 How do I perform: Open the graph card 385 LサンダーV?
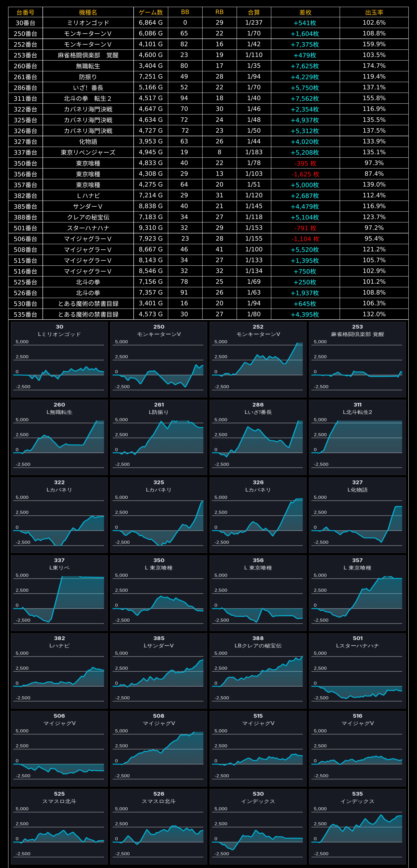[159, 671]
